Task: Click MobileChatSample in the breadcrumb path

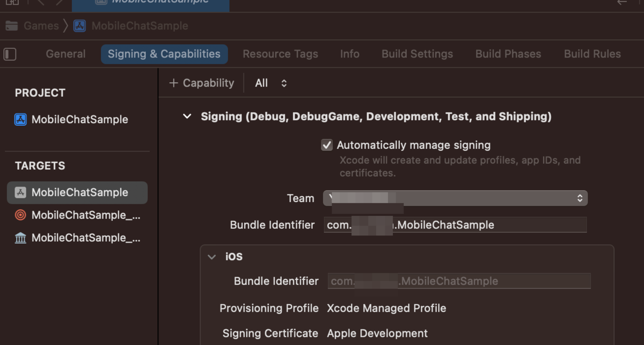Action: tap(140, 26)
